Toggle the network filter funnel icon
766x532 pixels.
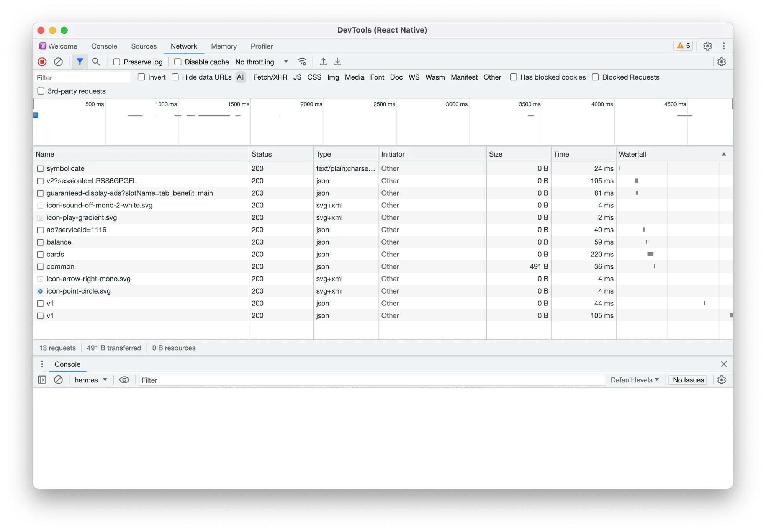tap(80, 62)
